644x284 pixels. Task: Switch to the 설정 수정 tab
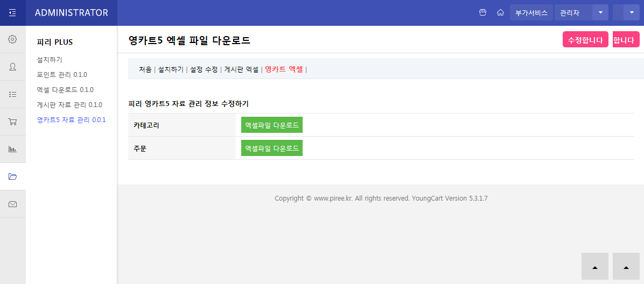[x=204, y=69]
